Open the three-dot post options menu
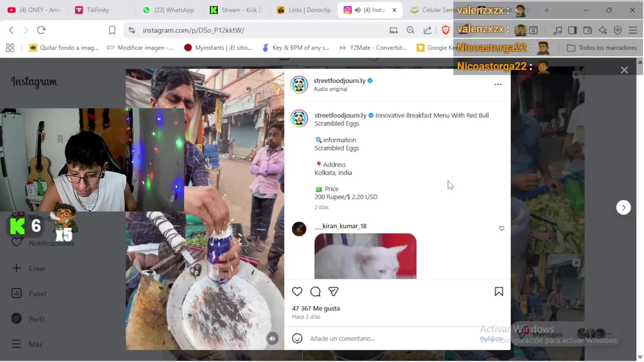Screen dimensions: 644x362 click(498, 84)
